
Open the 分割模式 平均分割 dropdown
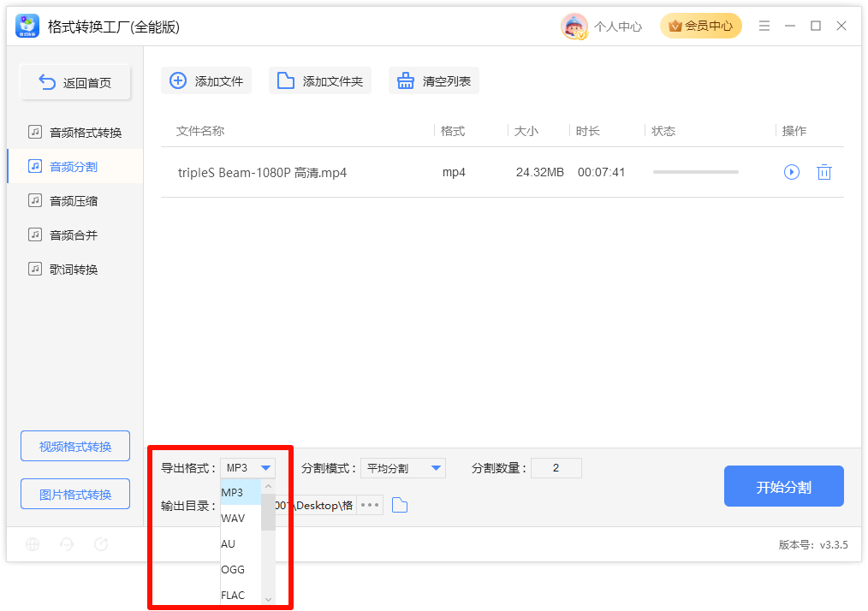coord(403,468)
